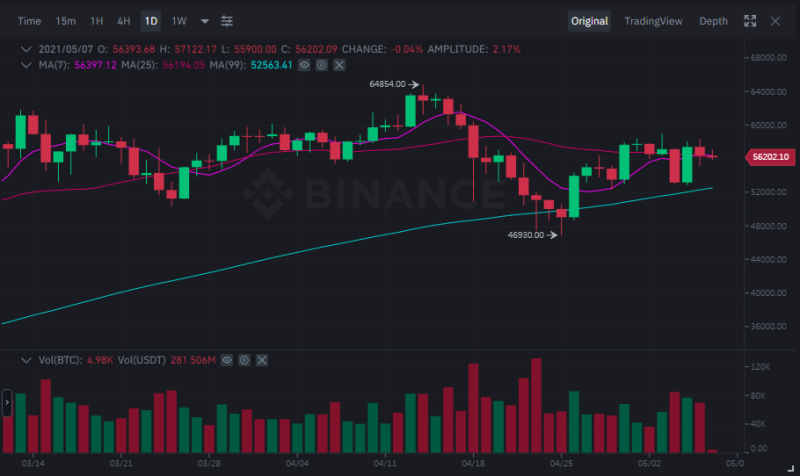This screenshot has height=476, width=800.
Task: Toggle MA indicator visibility eye
Action: pos(304,65)
